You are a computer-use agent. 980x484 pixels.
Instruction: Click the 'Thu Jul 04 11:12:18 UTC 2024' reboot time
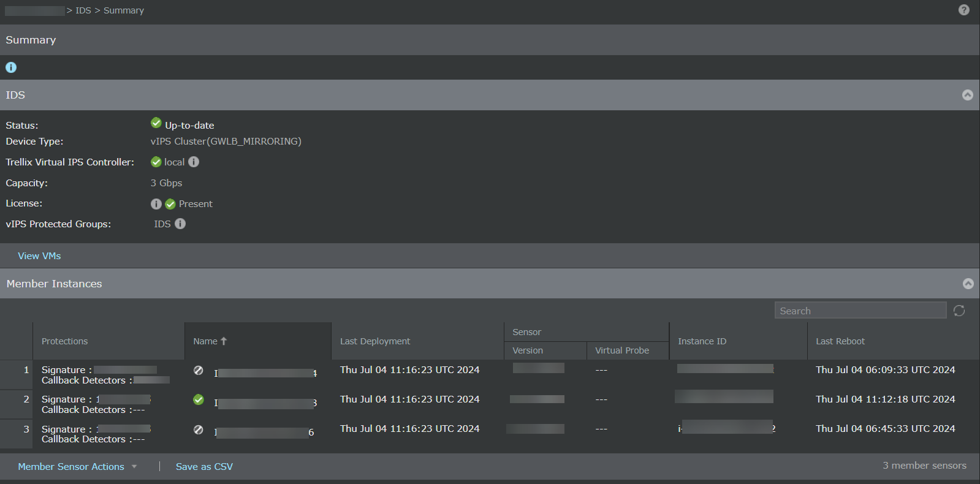[x=885, y=399]
